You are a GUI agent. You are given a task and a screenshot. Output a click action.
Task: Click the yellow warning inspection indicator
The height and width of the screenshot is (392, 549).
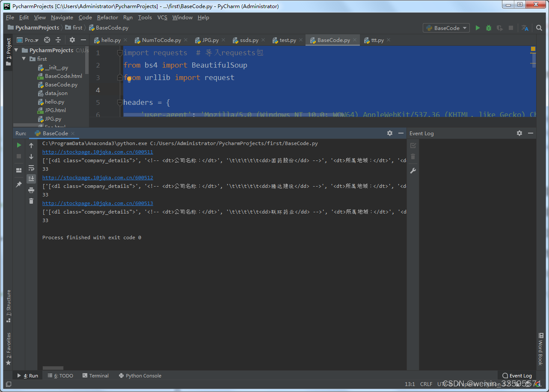pos(533,49)
